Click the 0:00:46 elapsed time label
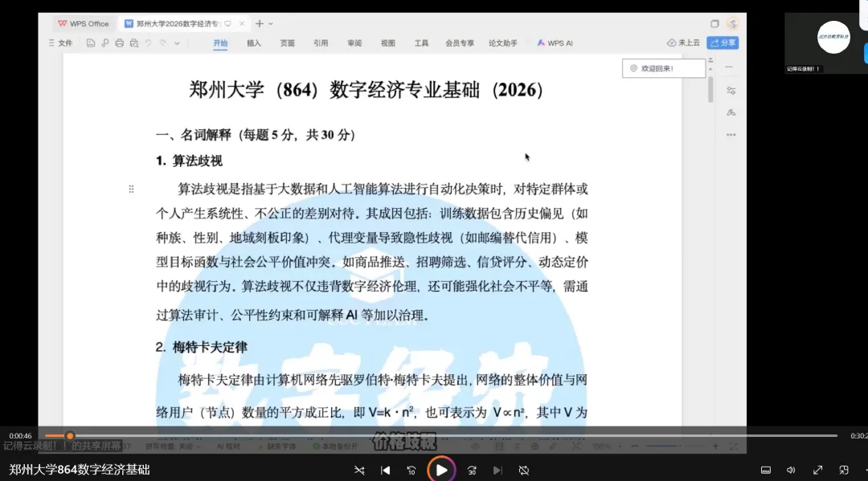868x481 pixels. (x=20, y=436)
